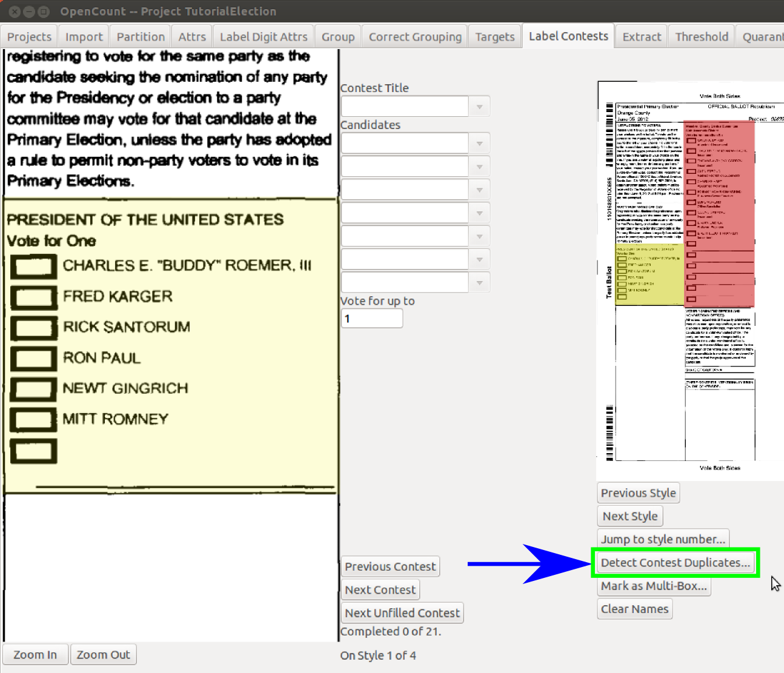
Task: Switch to the Import tab
Action: [84, 37]
